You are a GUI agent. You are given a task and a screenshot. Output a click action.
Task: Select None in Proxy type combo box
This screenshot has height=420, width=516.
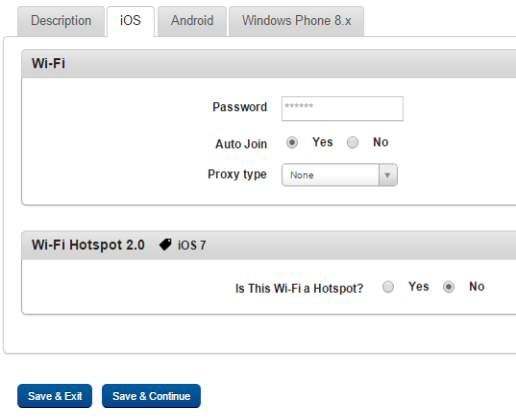coord(339,175)
